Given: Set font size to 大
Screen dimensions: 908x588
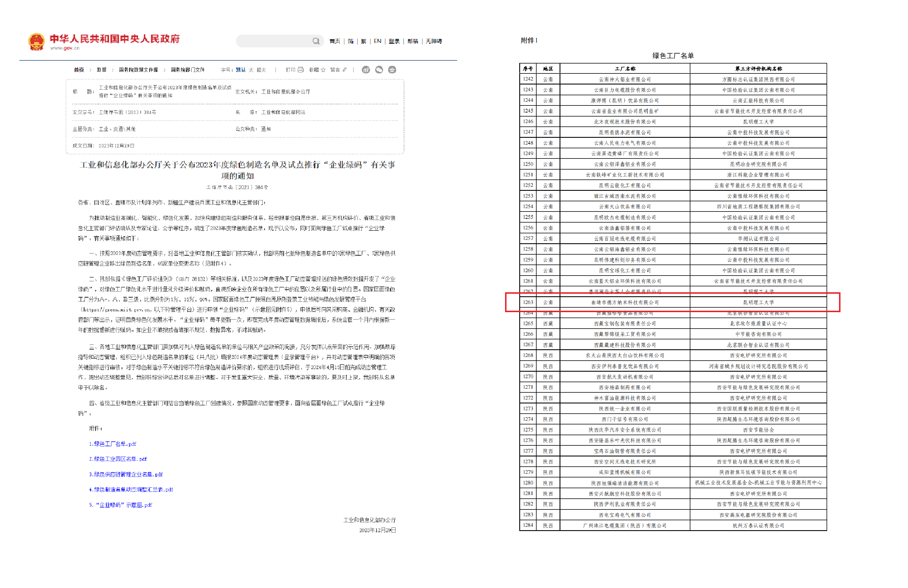Looking at the screenshot, I should point(251,70).
